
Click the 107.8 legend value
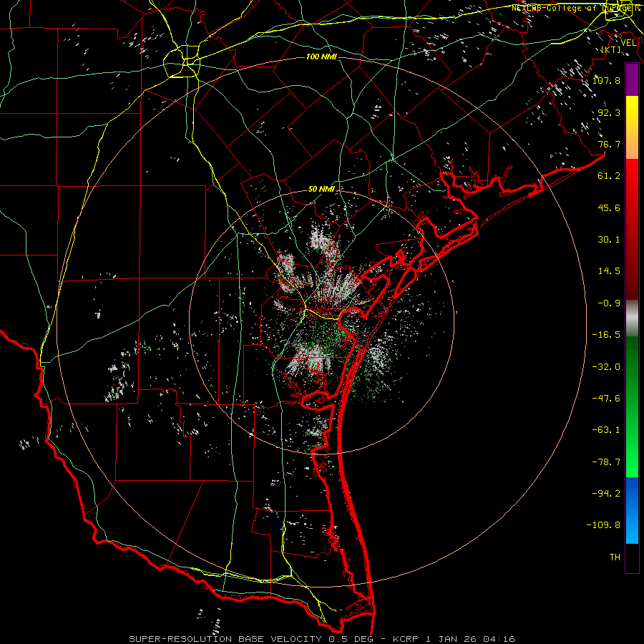coord(606,80)
